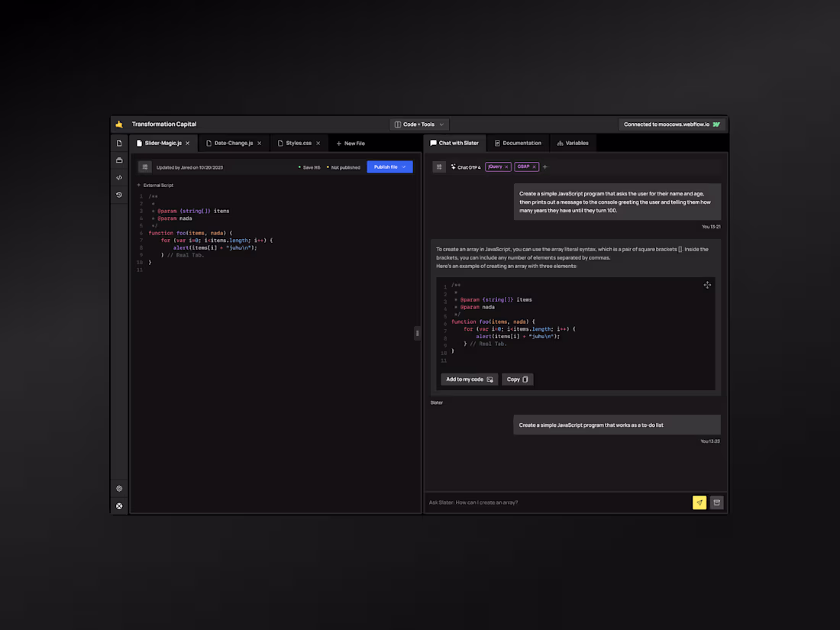Open the packages panel from the left sidebar

click(x=119, y=160)
